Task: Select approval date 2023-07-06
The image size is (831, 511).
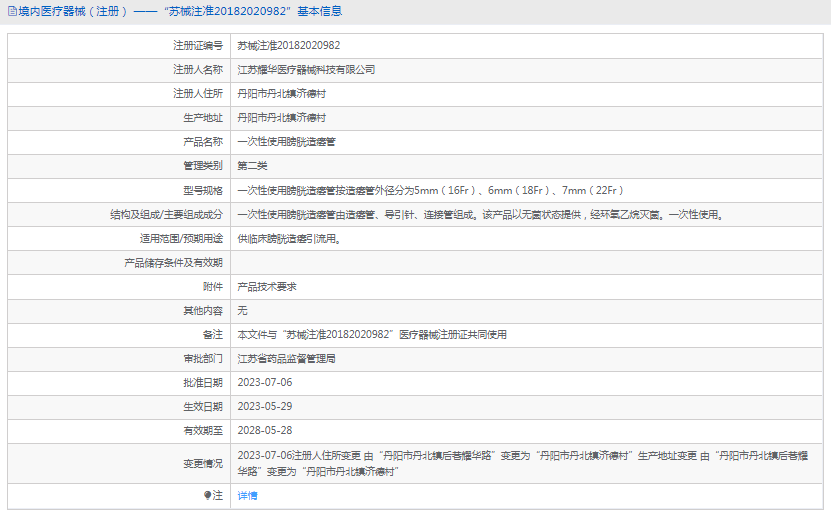Action: (265, 383)
